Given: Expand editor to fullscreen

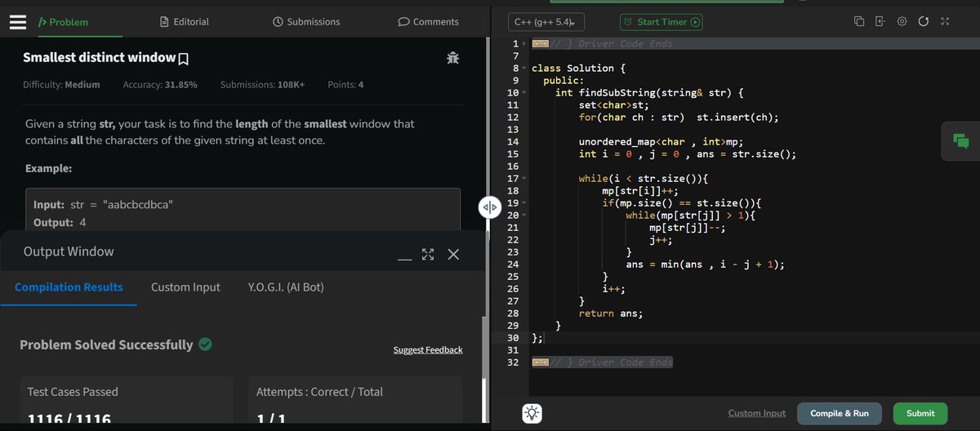Looking at the screenshot, I should tap(945, 21).
